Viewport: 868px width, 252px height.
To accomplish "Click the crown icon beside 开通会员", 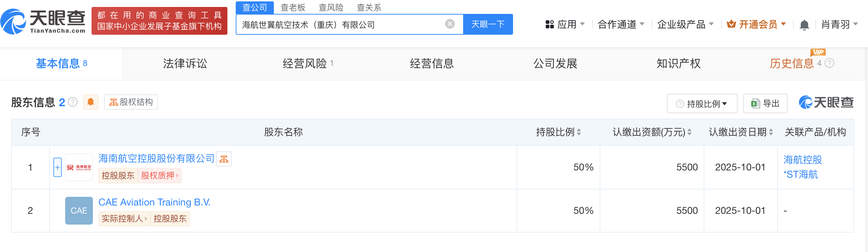I will point(731,24).
